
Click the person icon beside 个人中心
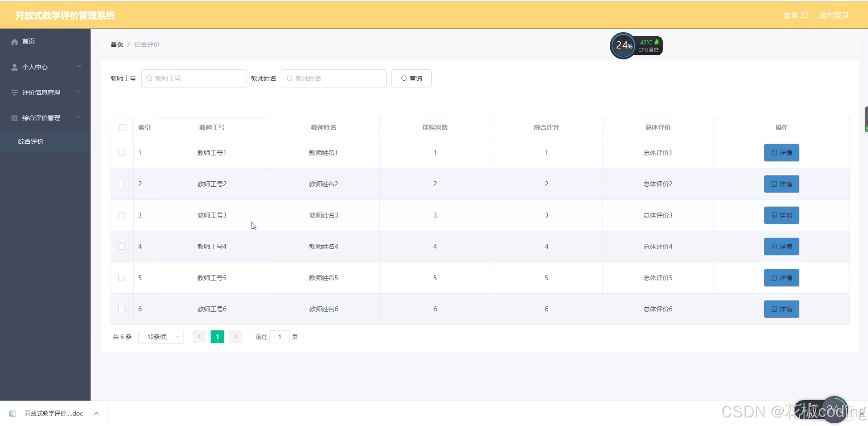pyautogui.click(x=14, y=67)
